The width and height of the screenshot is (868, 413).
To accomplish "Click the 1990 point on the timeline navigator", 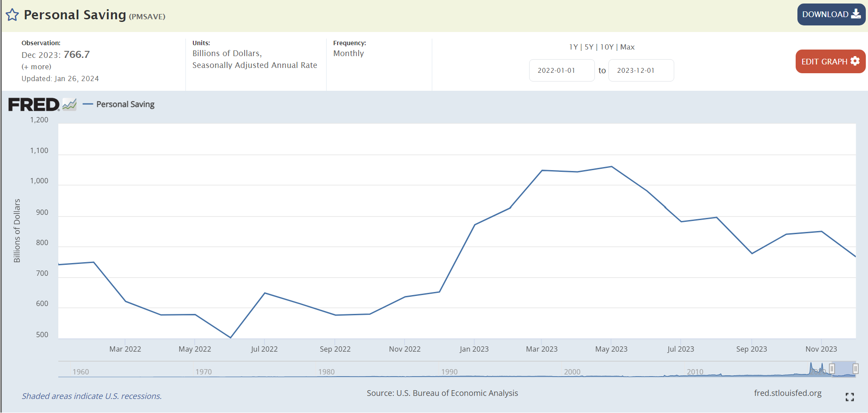I will tap(449, 372).
